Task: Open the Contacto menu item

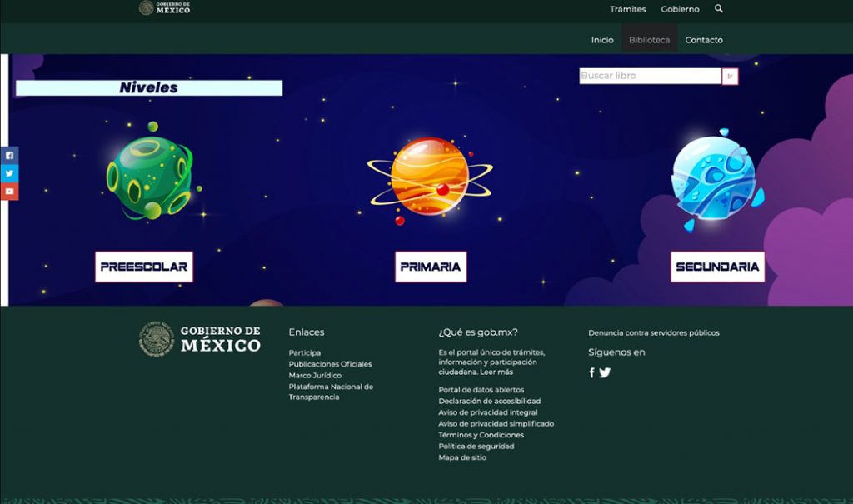Action: pyautogui.click(x=704, y=40)
